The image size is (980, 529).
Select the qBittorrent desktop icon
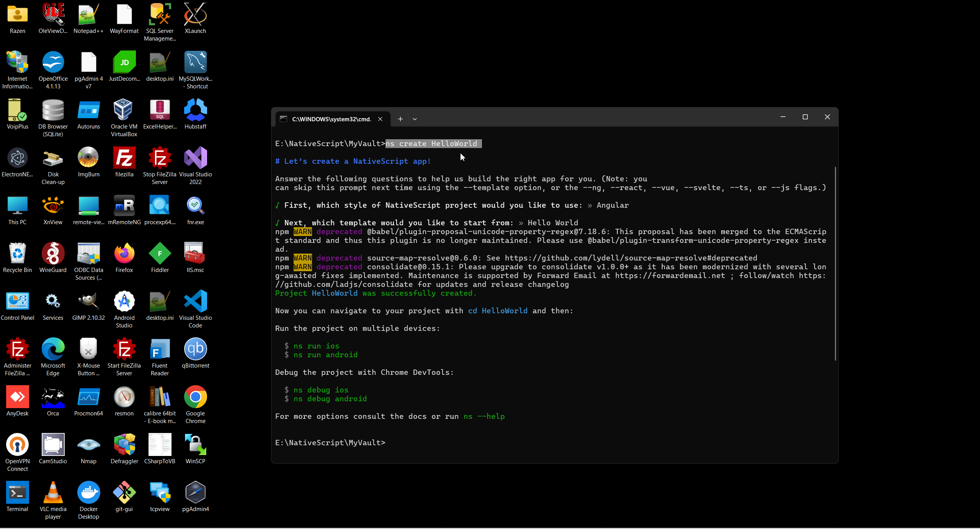195,350
